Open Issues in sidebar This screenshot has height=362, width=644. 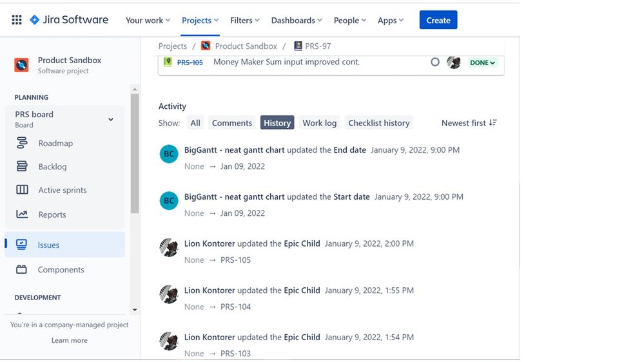coord(65,245)
